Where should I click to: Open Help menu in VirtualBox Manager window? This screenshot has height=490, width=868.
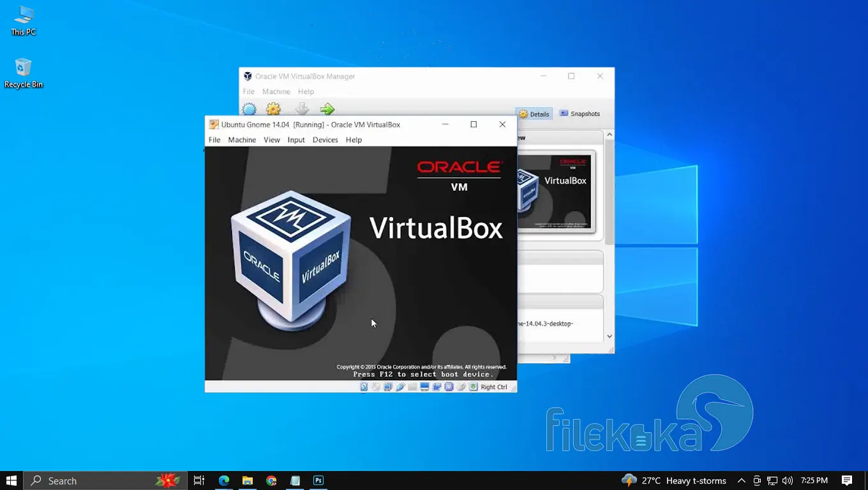coord(306,92)
